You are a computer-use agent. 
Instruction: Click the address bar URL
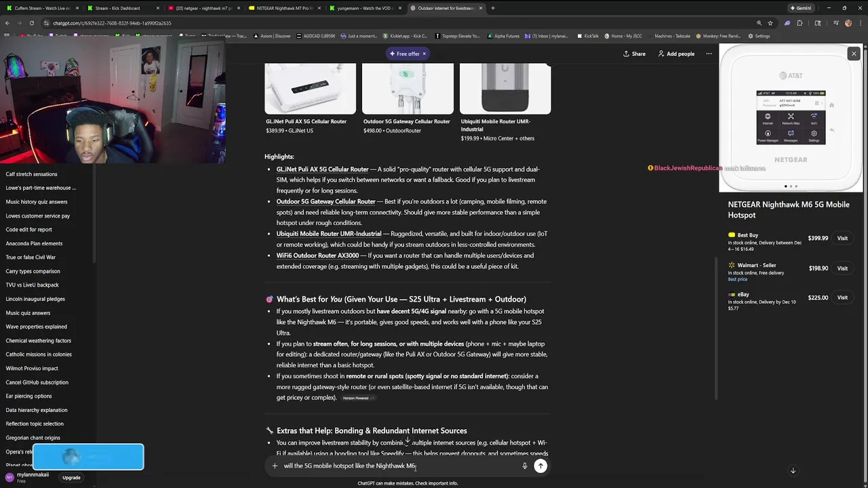112,23
